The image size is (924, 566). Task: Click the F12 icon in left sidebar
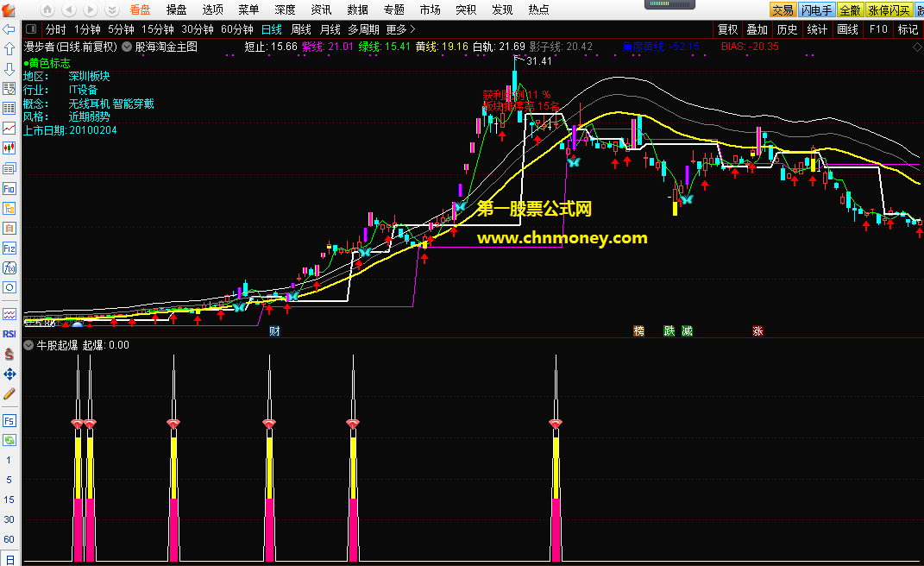tap(9, 248)
